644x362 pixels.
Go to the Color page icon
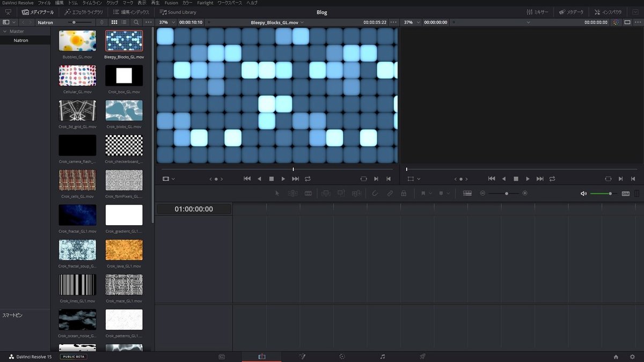342,357
